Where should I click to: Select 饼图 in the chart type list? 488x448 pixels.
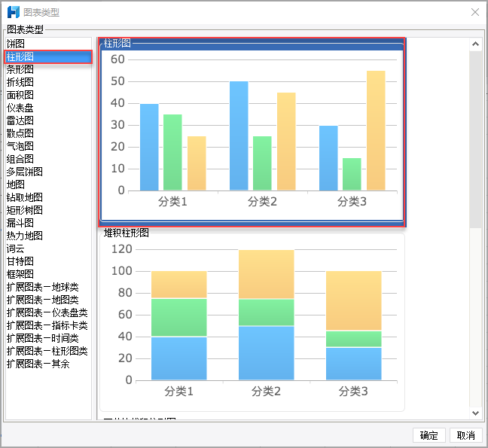[x=48, y=44]
